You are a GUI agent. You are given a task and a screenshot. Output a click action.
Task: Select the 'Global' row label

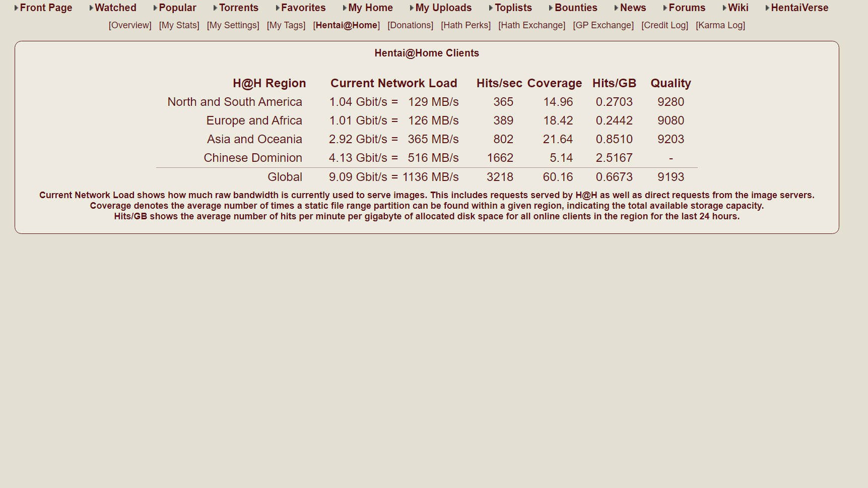pyautogui.click(x=285, y=177)
